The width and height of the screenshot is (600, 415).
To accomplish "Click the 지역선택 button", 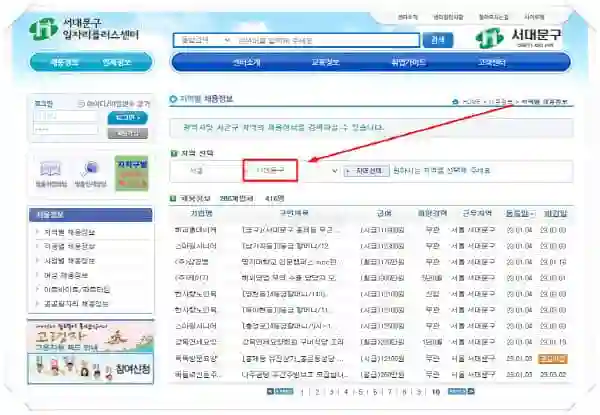I will pos(367,171).
